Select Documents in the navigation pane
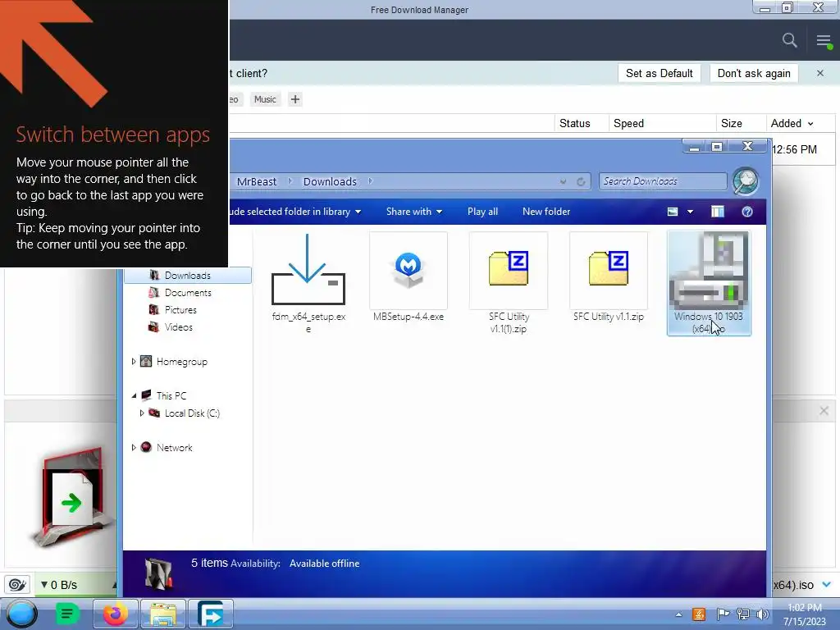 [188, 293]
